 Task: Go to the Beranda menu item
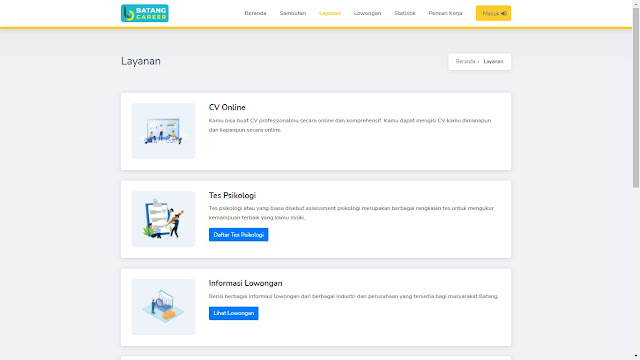click(x=255, y=13)
